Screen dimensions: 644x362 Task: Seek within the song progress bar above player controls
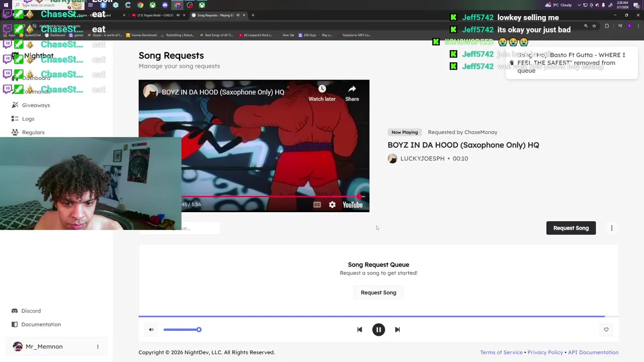(x=378, y=316)
